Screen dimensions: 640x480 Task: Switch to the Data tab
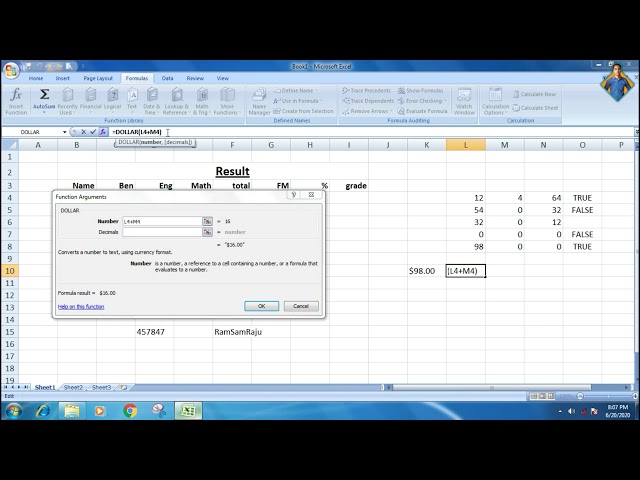167,78
